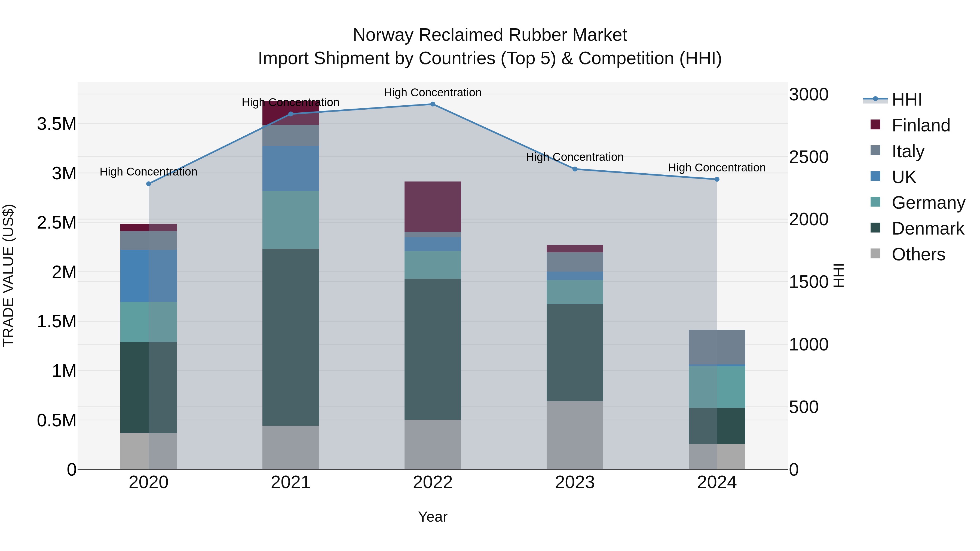Click the 2024 x-axis year label

coord(717,482)
